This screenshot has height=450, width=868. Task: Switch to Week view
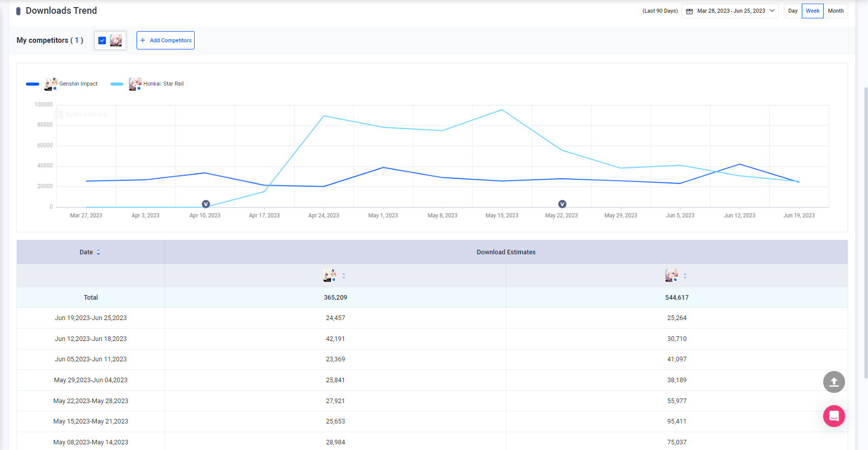(x=812, y=11)
